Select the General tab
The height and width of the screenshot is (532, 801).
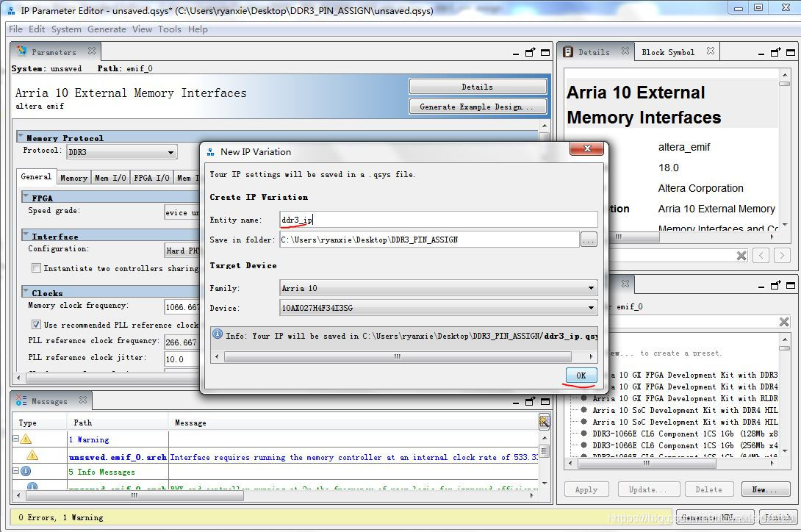tap(36, 176)
